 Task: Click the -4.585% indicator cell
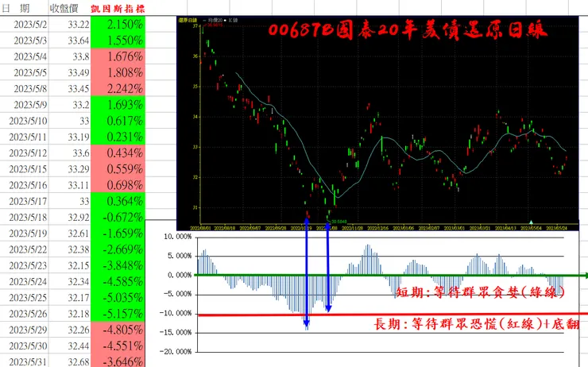(118, 282)
